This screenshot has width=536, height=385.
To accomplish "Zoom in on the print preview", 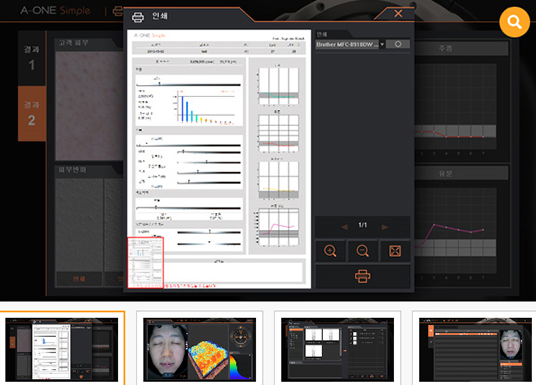I will click(330, 251).
